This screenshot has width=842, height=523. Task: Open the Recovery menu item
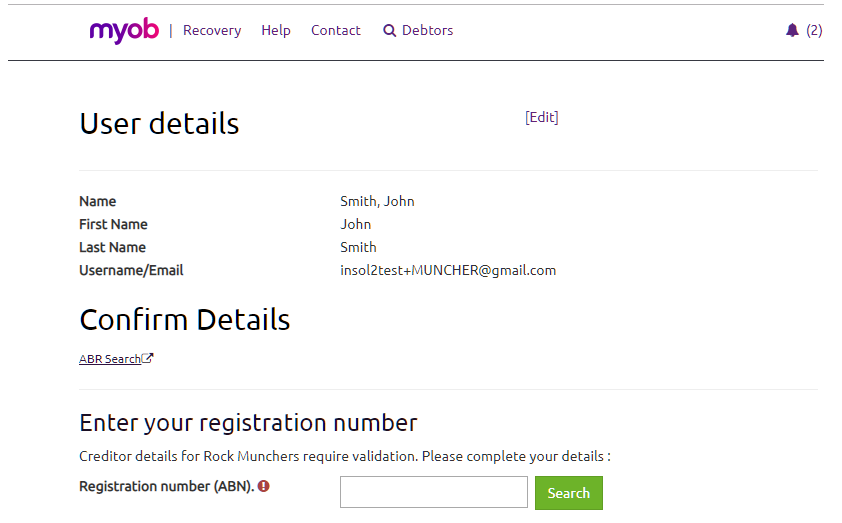pos(212,31)
